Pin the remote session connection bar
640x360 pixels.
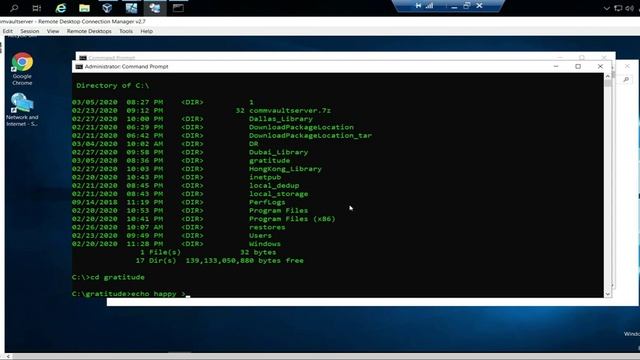pyautogui.click(x=418, y=6)
